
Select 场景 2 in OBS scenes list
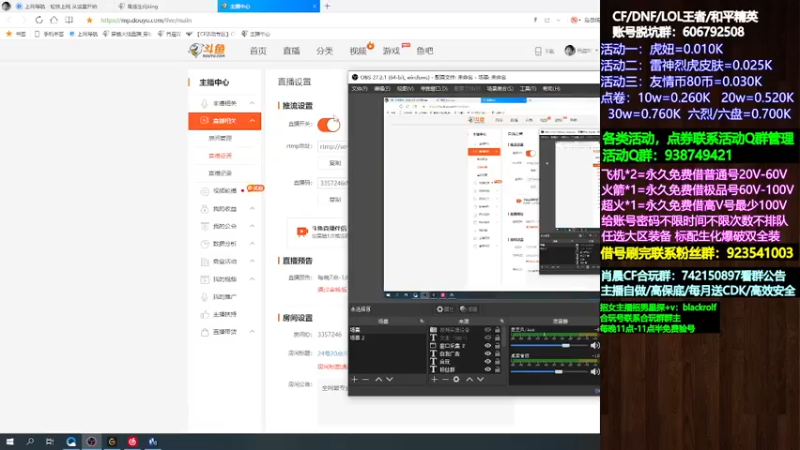click(357, 338)
